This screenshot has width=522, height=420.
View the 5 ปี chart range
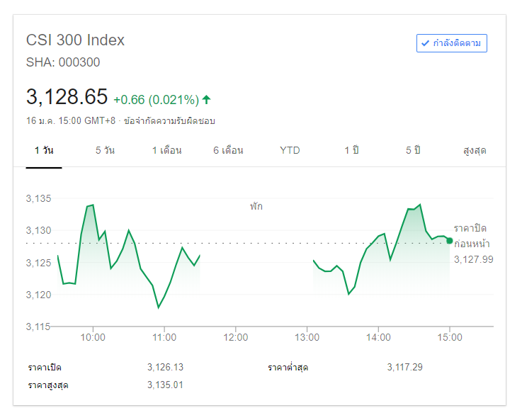[413, 150]
